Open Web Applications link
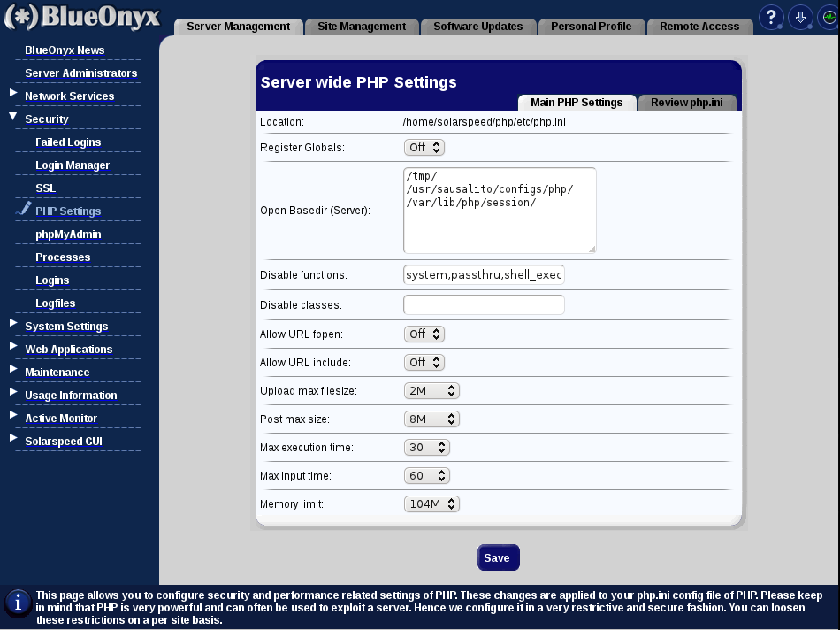The image size is (840, 630). tap(69, 350)
